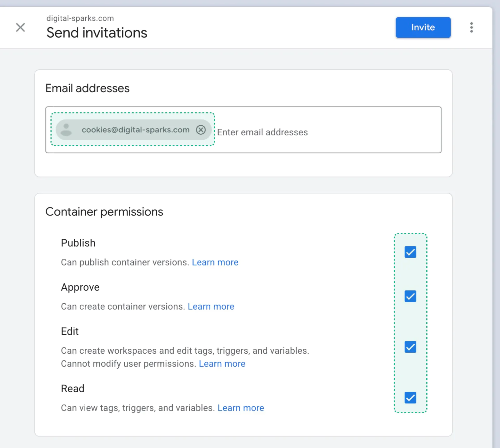Screen dimensions: 500x448
Task: Click the Send invitations title
Action: coord(97,33)
